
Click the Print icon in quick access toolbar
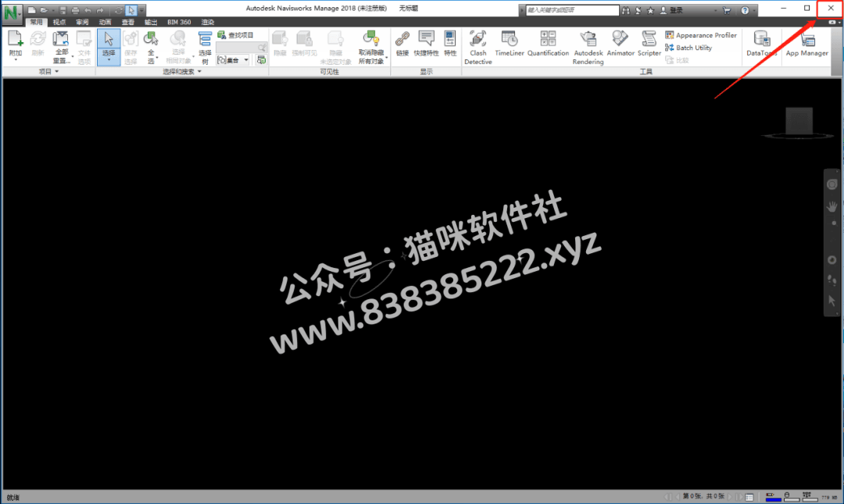[75, 10]
